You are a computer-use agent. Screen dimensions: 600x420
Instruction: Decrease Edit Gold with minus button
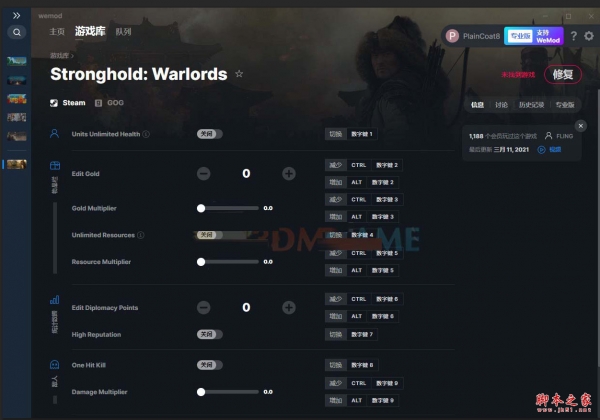204,174
